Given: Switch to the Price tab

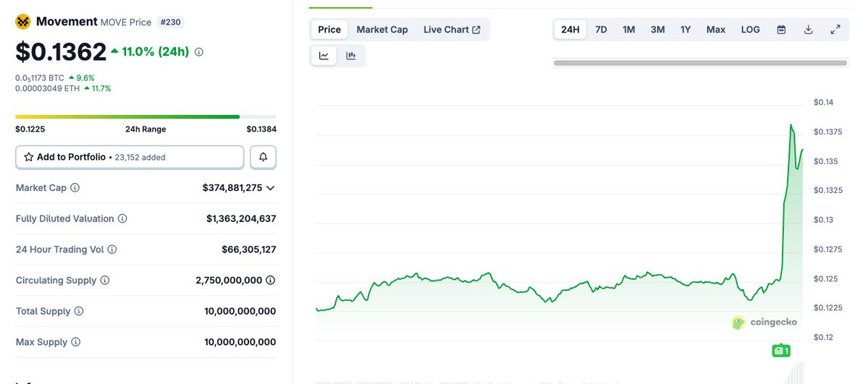Looking at the screenshot, I should pyautogui.click(x=329, y=30).
